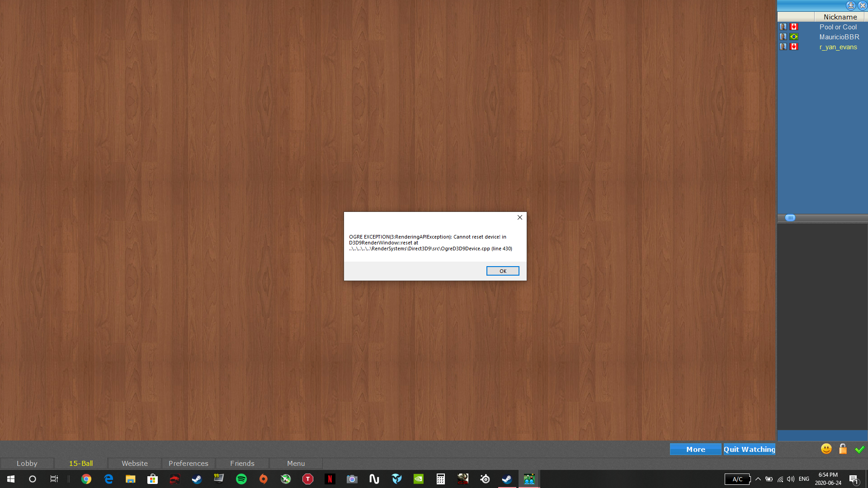The width and height of the screenshot is (868, 488).
Task: Open the Camera app from the taskbar
Action: [x=352, y=479]
